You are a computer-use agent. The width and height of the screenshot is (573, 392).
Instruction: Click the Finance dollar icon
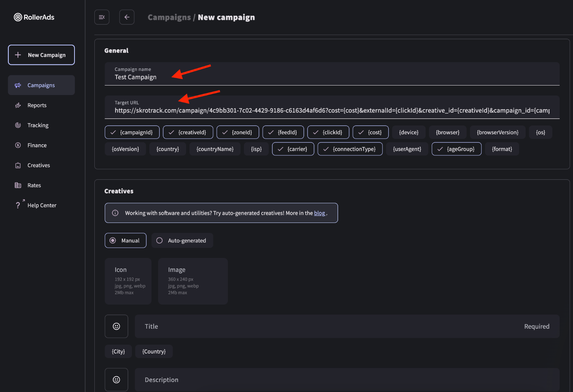[18, 145]
